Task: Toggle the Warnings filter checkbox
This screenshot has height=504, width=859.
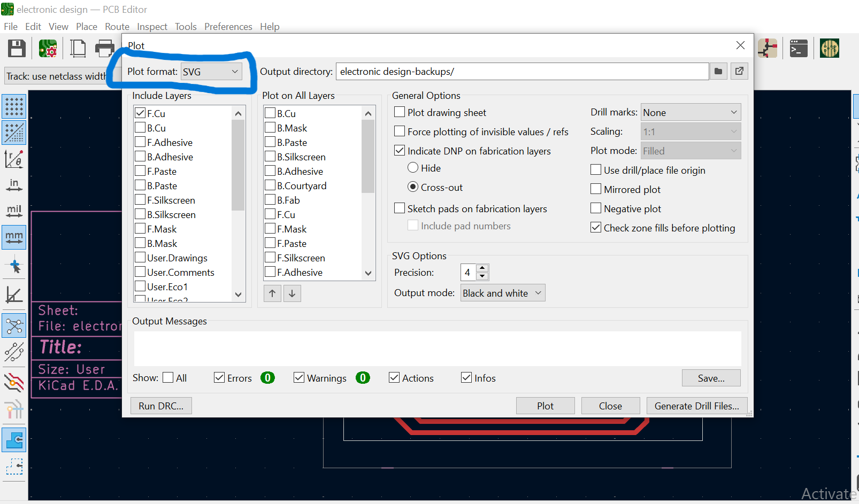Action: click(x=299, y=377)
